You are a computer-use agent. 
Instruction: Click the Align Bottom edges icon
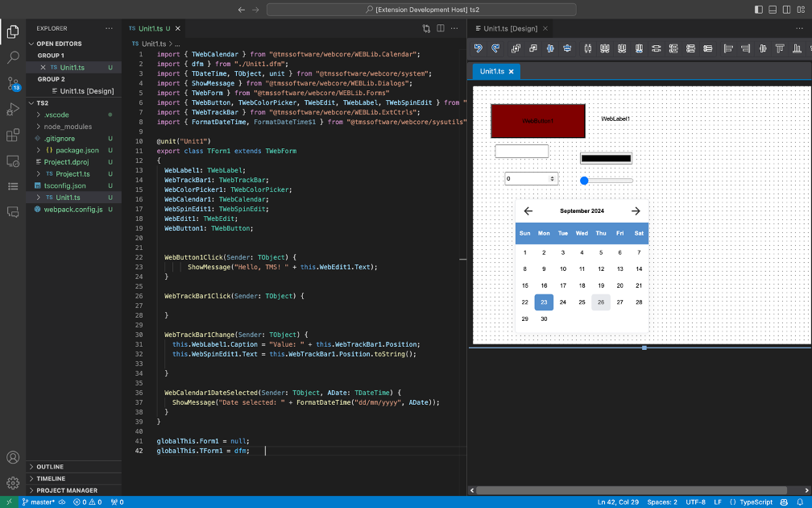797,48
